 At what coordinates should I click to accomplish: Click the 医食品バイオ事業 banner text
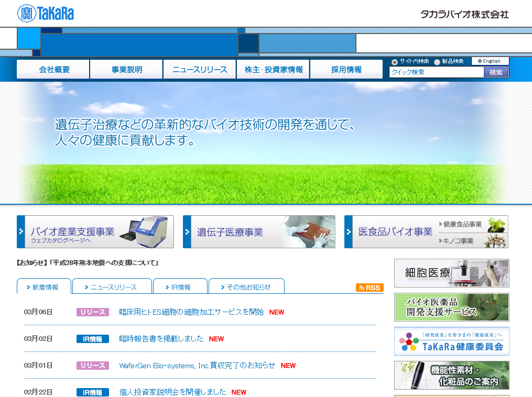pyautogui.click(x=395, y=232)
